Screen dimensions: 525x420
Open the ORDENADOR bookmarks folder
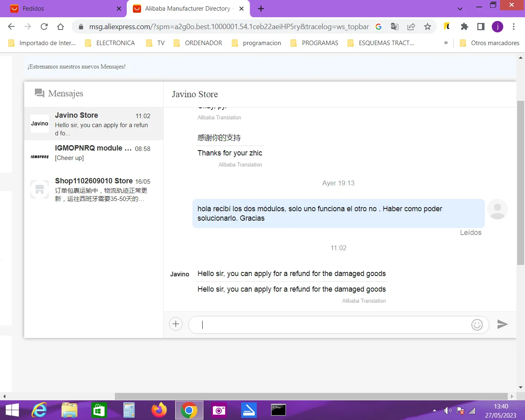[198, 43]
